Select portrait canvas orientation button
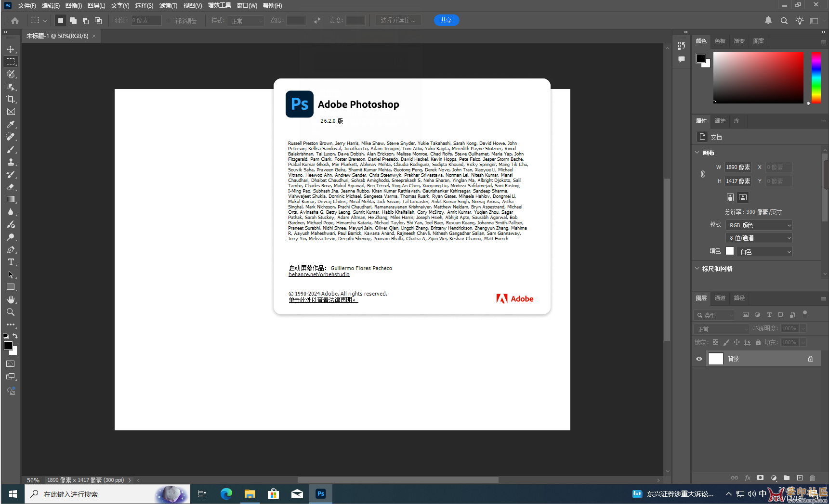The image size is (829, 504). coord(730,197)
